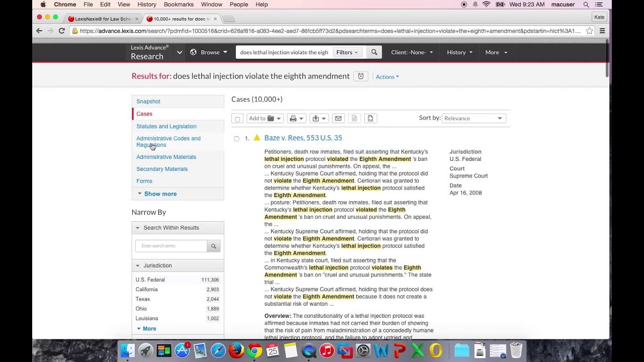Open the File menu in the menu bar
The height and width of the screenshot is (362, 644).
pyautogui.click(x=88, y=5)
